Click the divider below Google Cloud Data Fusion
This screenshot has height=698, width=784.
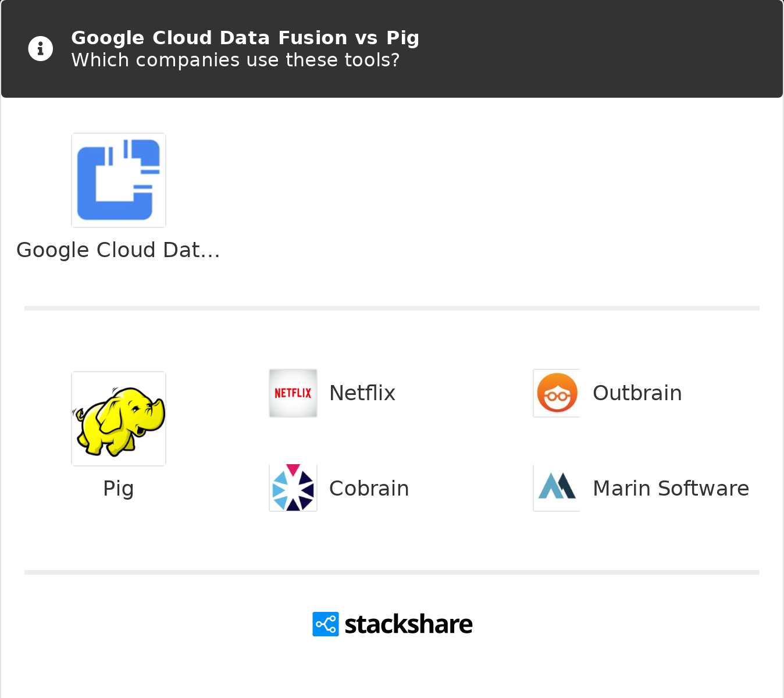392,308
